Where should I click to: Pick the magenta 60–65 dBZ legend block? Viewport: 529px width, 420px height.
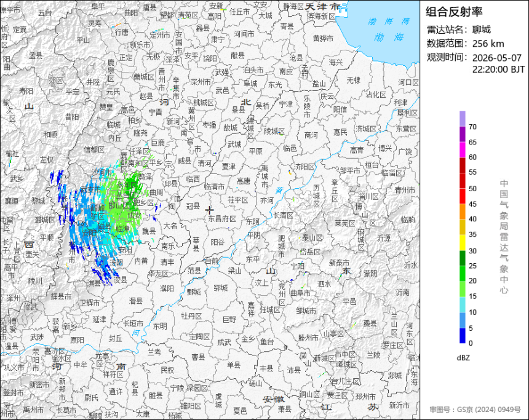coord(462,149)
